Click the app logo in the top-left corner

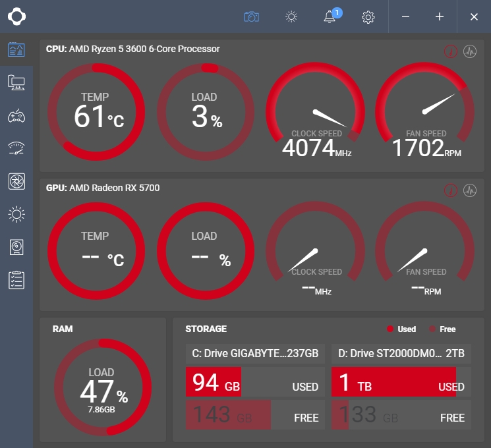(17, 16)
